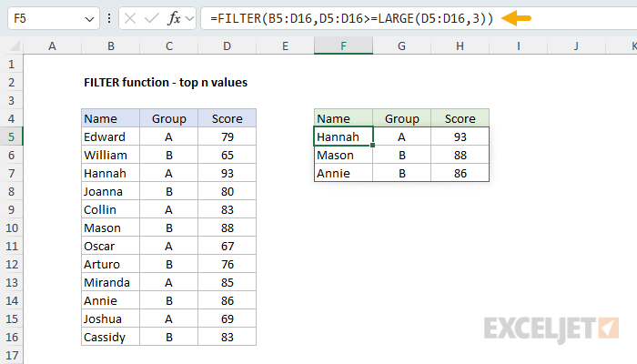Select column H header
637x364 pixels.
pyautogui.click(x=460, y=45)
